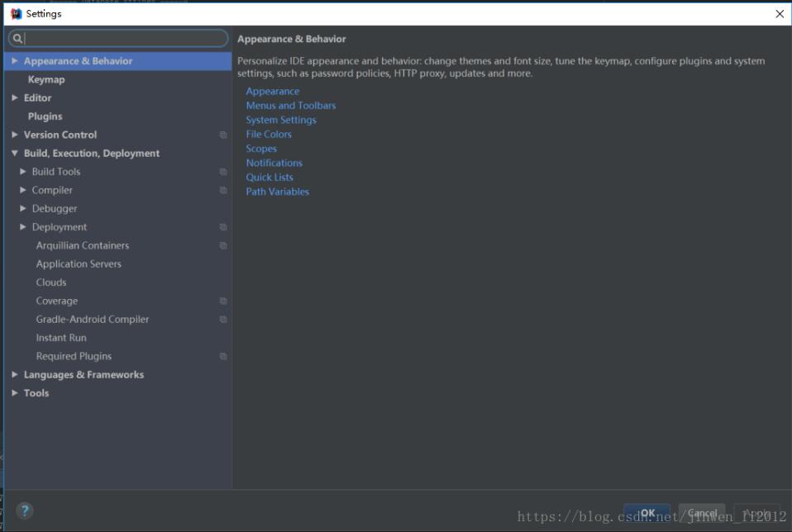Viewport: 792px width, 532px height.
Task: Click the help question mark icon
Action: coord(25,511)
